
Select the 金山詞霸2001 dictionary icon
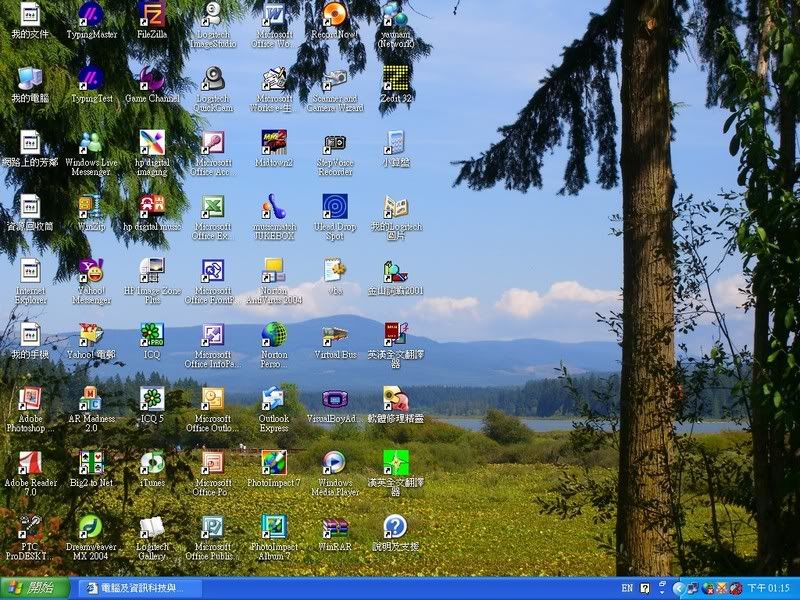[396, 270]
